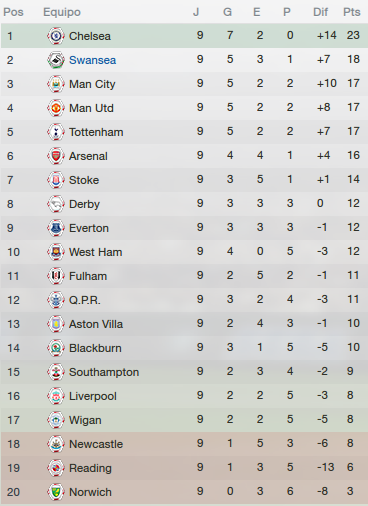This screenshot has width=368, height=506.
Task: Select the Tottenham crest icon
Action: tap(56, 132)
